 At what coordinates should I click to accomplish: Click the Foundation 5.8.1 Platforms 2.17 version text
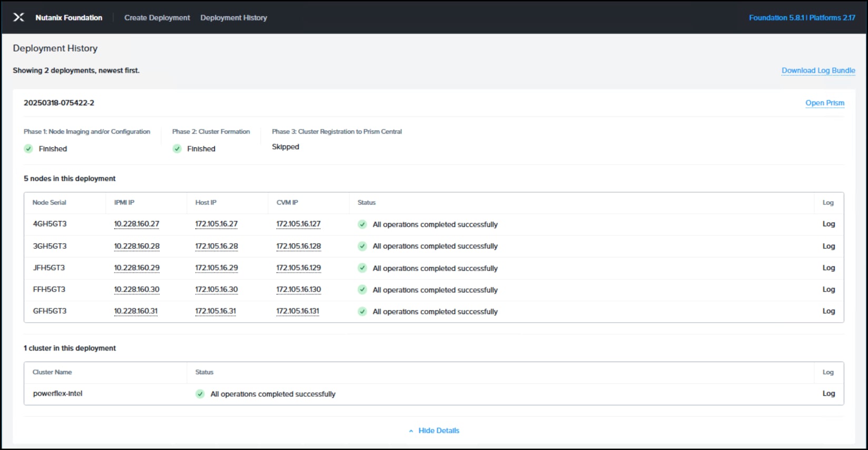click(x=802, y=17)
